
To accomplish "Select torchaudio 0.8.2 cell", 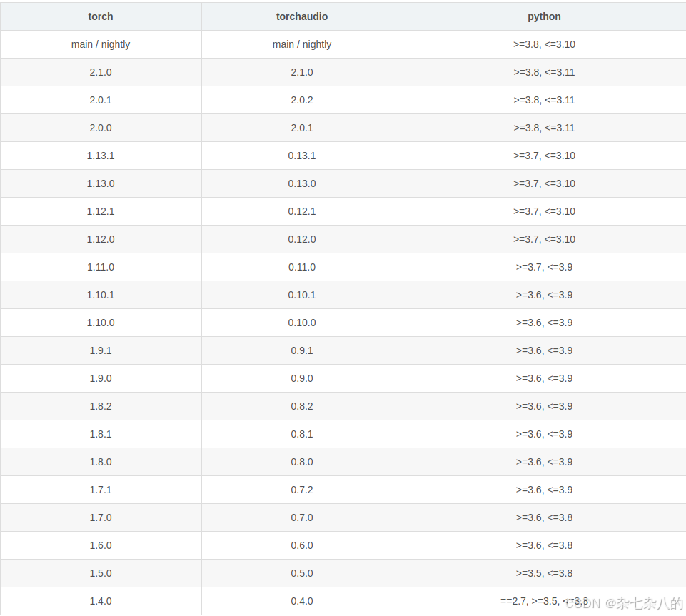I will (x=302, y=406).
